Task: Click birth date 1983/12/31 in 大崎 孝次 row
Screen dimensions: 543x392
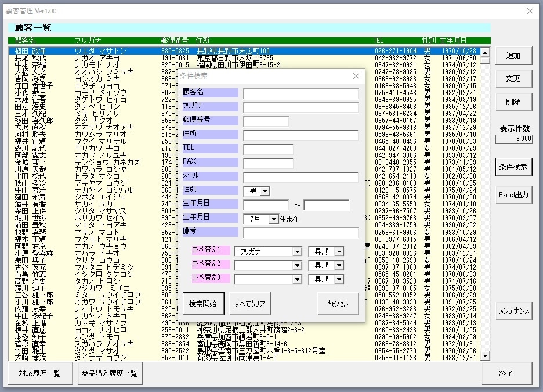Action: (x=459, y=358)
